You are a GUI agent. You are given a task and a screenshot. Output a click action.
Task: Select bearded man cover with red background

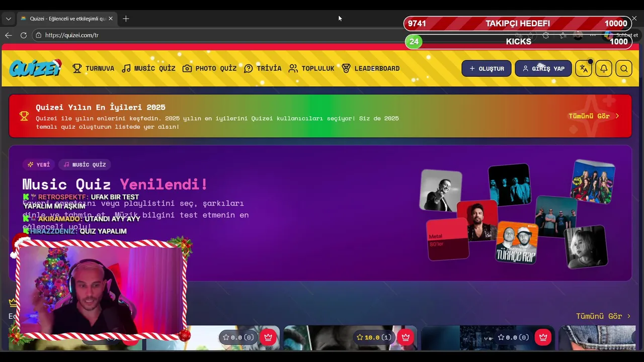click(477, 220)
